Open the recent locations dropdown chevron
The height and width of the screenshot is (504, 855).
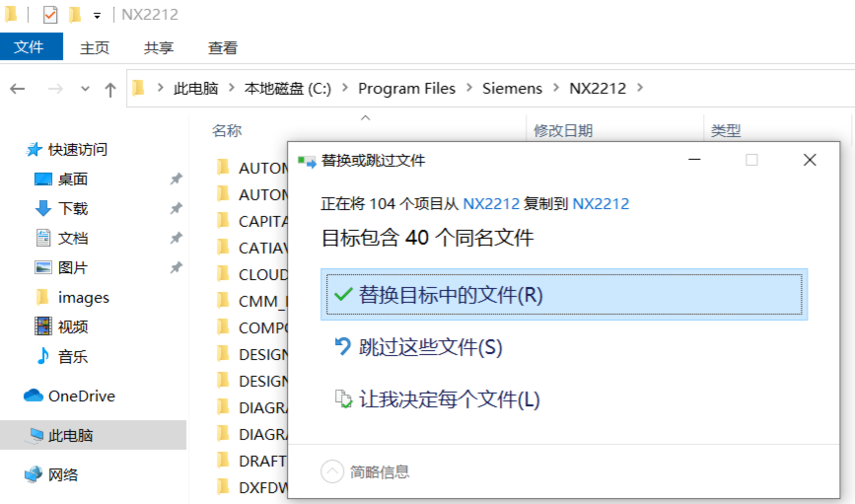click(85, 89)
